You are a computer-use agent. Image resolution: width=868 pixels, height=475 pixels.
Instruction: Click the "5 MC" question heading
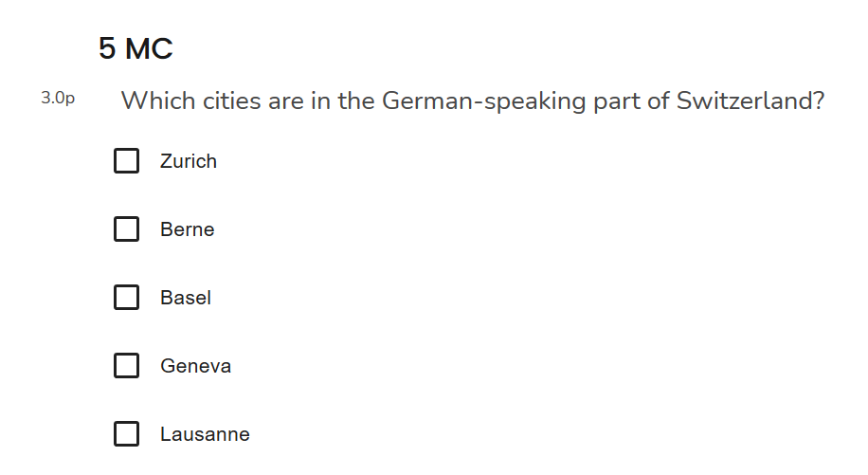pos(136,49)
